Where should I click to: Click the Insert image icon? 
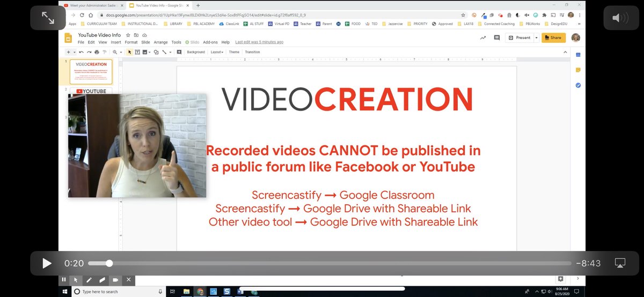click(x=145, y=52)
